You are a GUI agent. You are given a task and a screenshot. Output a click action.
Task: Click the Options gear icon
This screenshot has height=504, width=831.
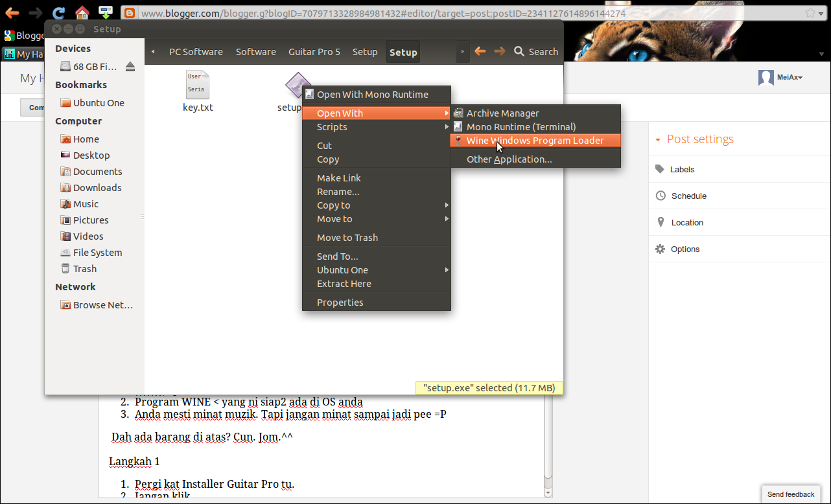click(660, 249)
